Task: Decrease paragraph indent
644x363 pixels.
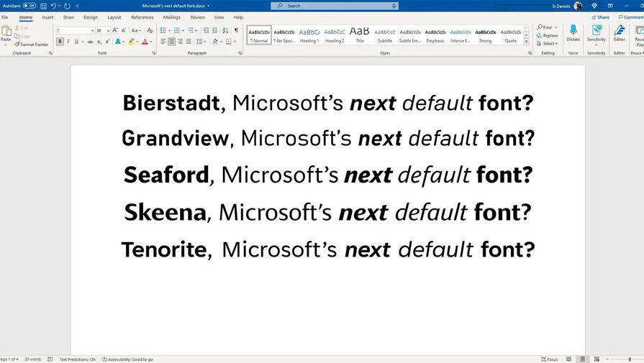Action: click(x=207, y=30)
